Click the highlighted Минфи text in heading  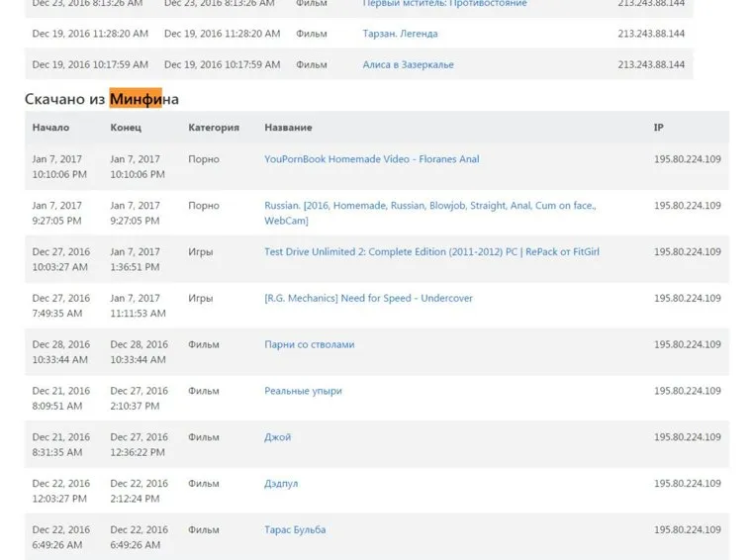point(136,100)
